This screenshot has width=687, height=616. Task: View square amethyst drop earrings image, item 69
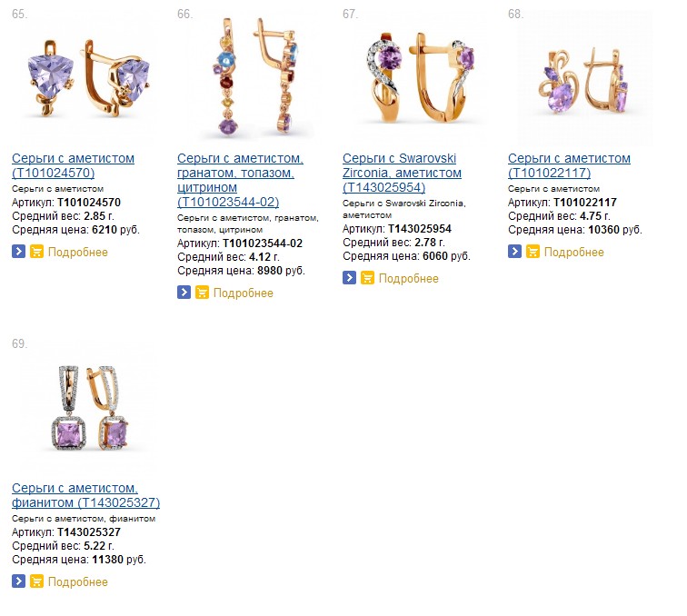(90, 407)
